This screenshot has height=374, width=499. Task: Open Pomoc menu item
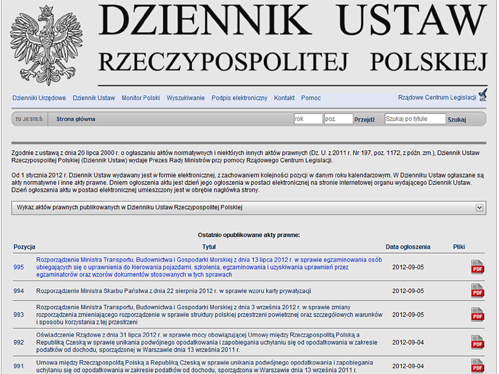pyautogui.click(x=311, y=98)
